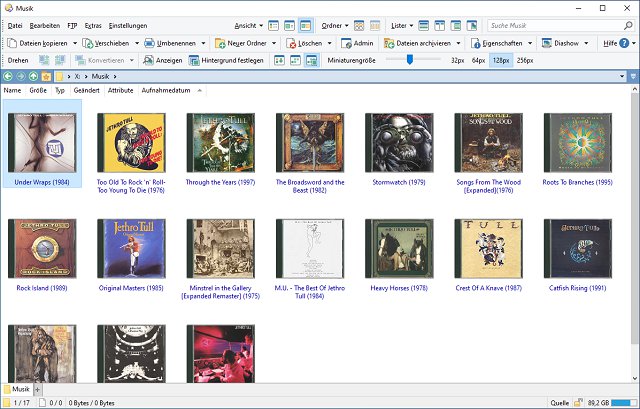Click the vertical-split columns icon in Lister group
640x409 pixels.
(440, 26)
